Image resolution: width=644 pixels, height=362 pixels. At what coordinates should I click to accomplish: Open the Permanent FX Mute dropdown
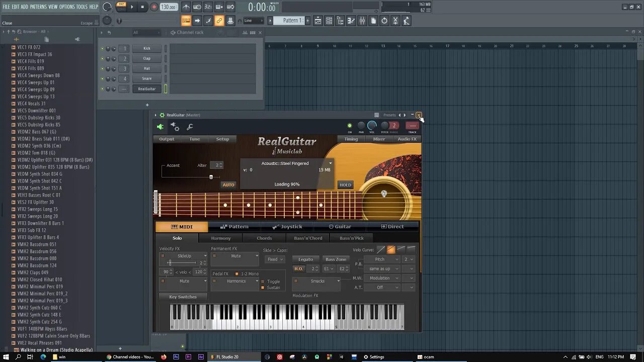(x=257, y=256)
